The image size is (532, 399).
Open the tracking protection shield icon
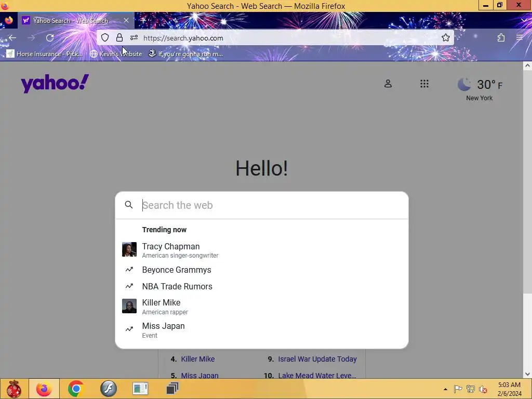click(105, 37)
